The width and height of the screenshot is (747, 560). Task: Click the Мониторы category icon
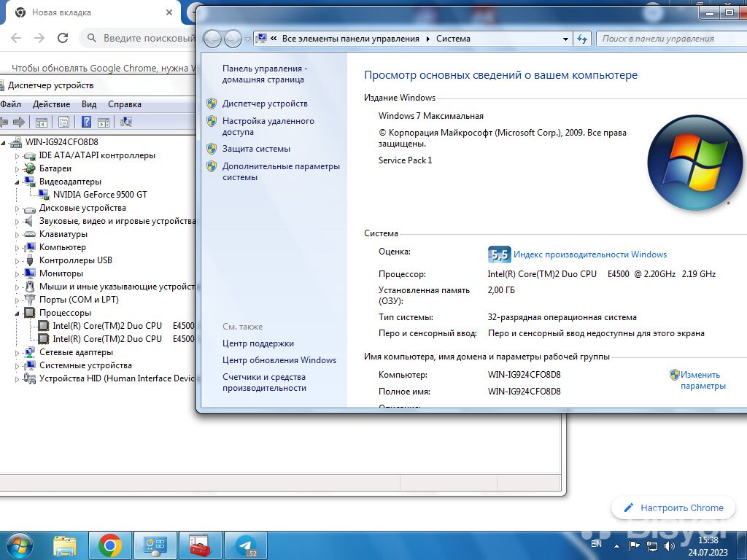tap(29, 273)
